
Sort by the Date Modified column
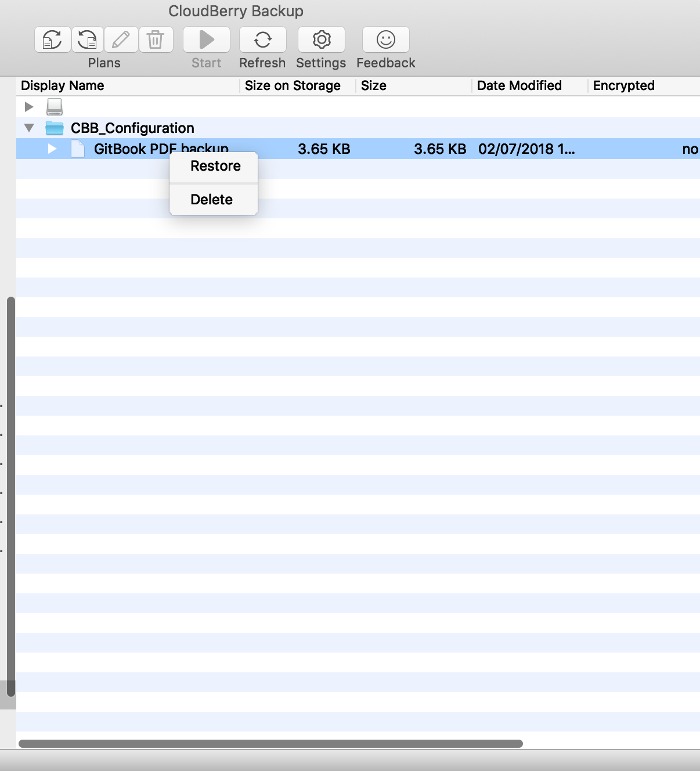click(x=519, y=86)
